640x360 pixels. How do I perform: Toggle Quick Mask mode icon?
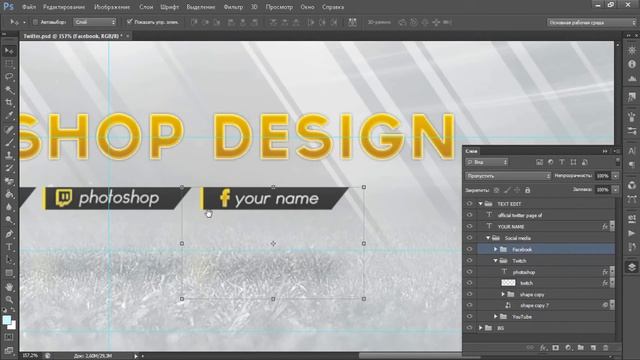(9, 337)
